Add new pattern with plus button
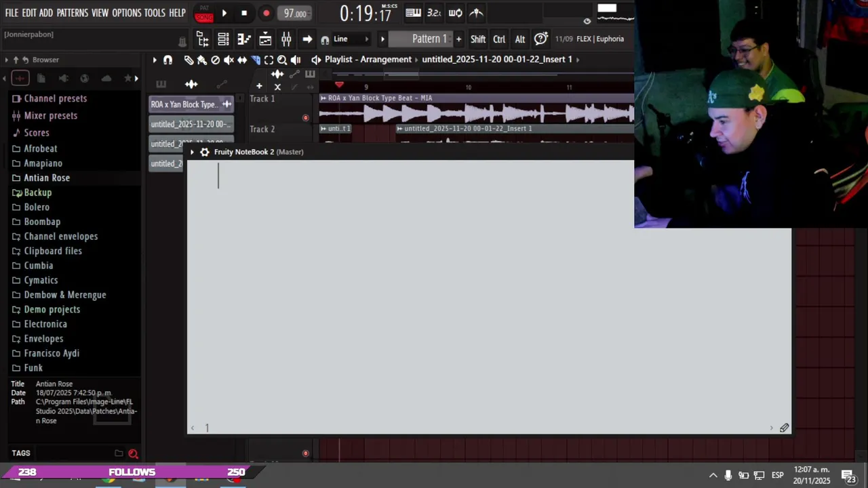Image resolution: width=868 pixels, height=488 pixels. pos(458,39)
